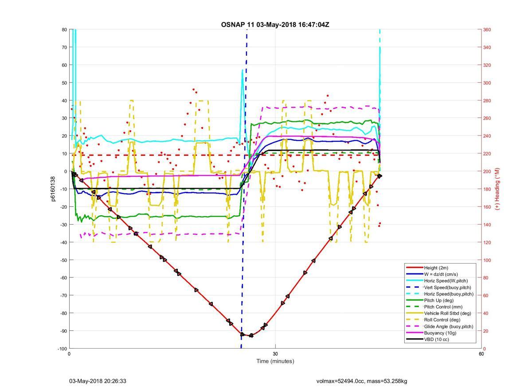Select the -90 tick on the p6160138 axis
532x392 pixels.
63,331
